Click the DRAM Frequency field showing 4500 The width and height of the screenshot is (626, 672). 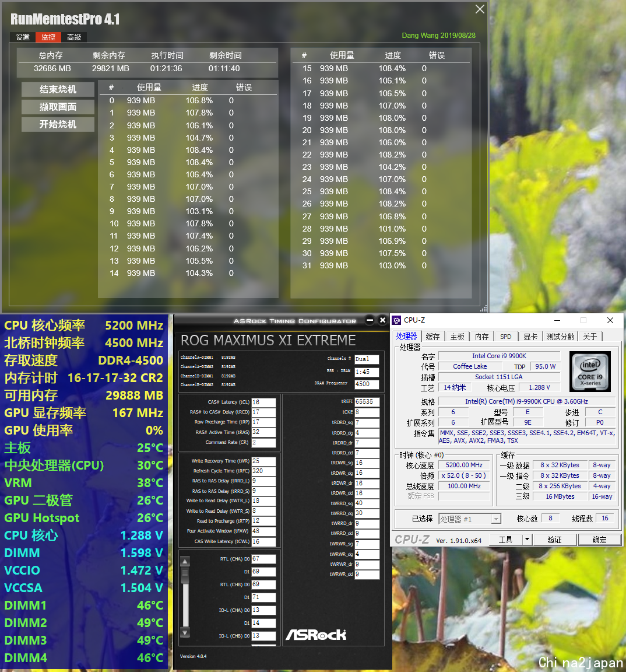point(367,384)
